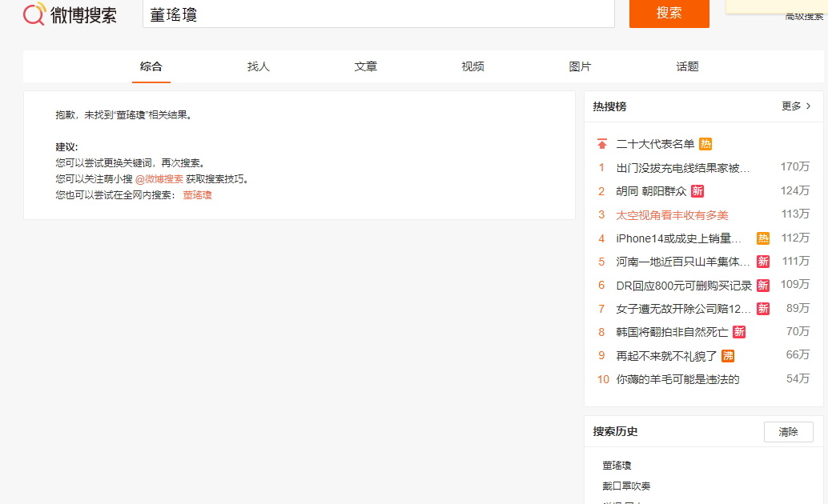Open hot topic 太空视角看丰收有多美
The width and height of the screenshot is (828, 504).
point(672,215)
